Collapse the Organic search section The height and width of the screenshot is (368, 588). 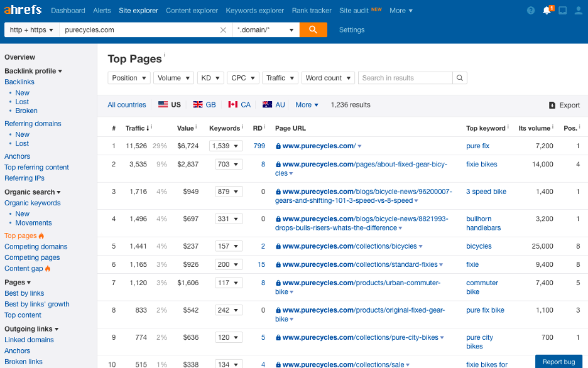(x=32, y=192)
